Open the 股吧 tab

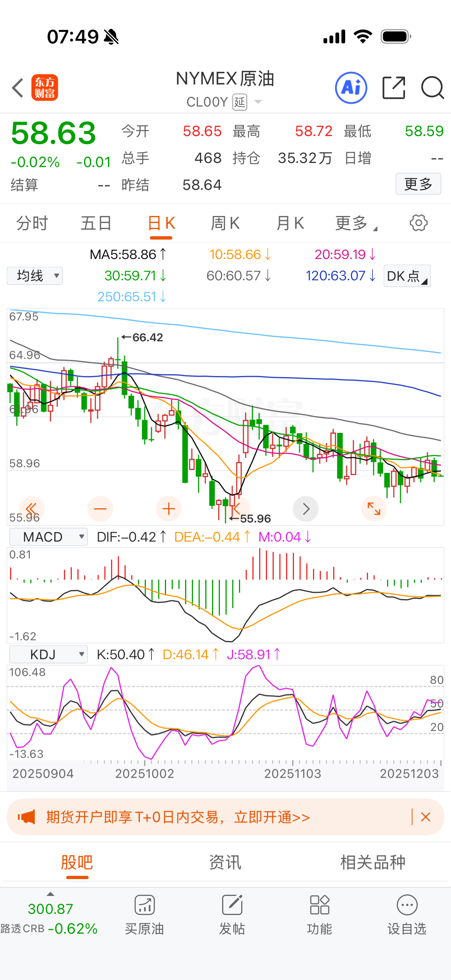click(77, 862)
